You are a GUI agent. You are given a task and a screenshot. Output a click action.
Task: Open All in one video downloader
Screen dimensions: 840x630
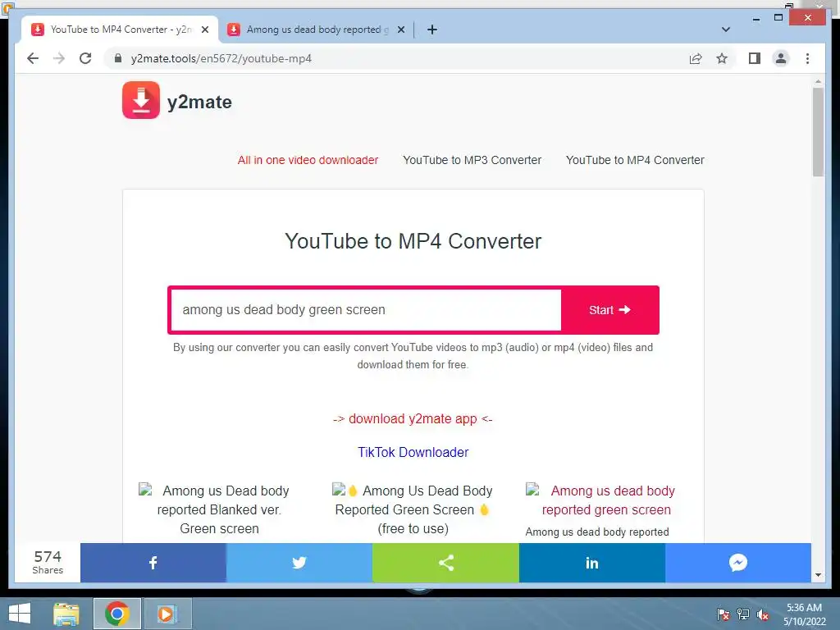(308, 160)
